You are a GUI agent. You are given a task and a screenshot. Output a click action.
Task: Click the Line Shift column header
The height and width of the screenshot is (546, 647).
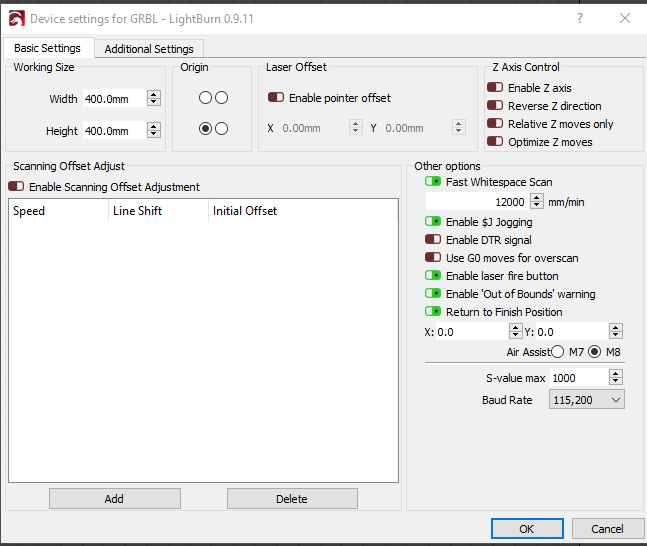pos(158,211)
